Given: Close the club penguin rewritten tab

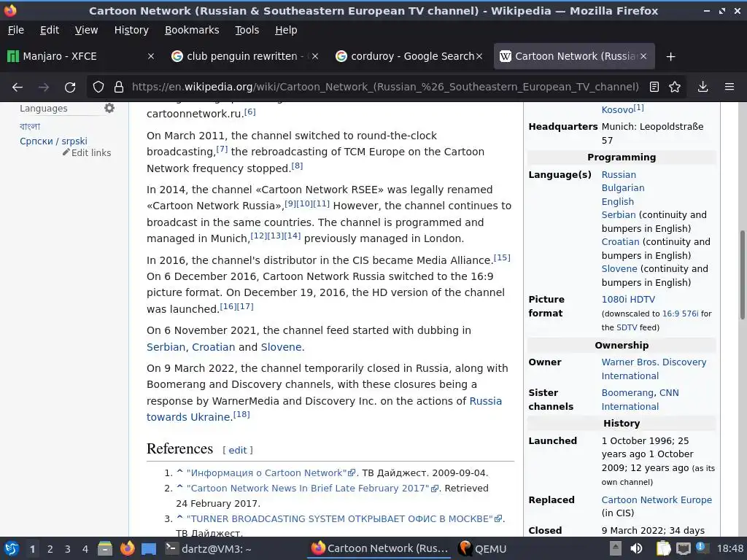Looking at the screenshot, I should point(315,56).
